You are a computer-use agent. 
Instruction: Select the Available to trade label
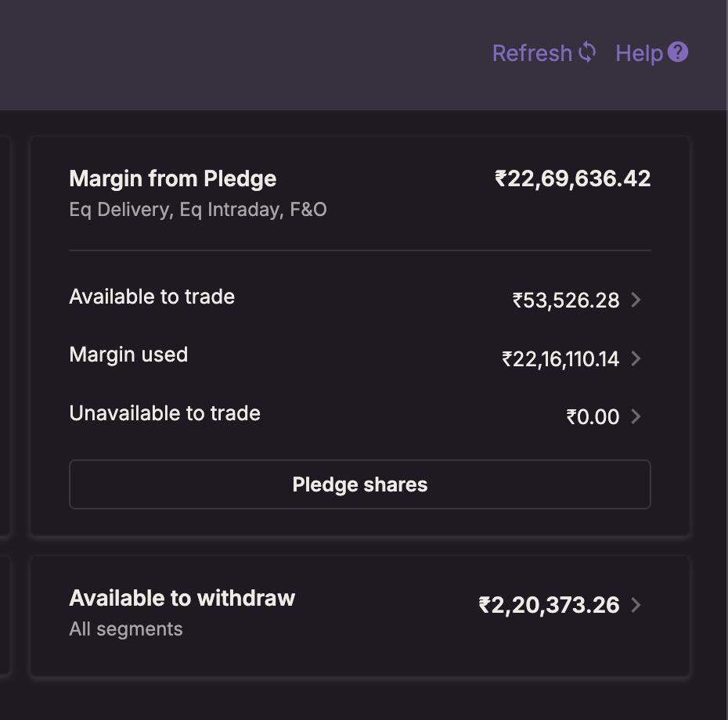152,297
